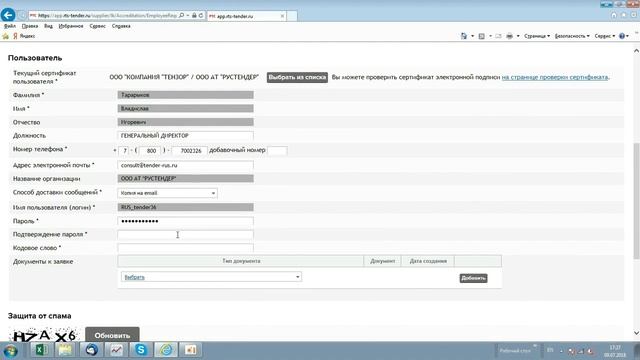Click the Отчество field

pyautogui.click(x=185, y=122)
